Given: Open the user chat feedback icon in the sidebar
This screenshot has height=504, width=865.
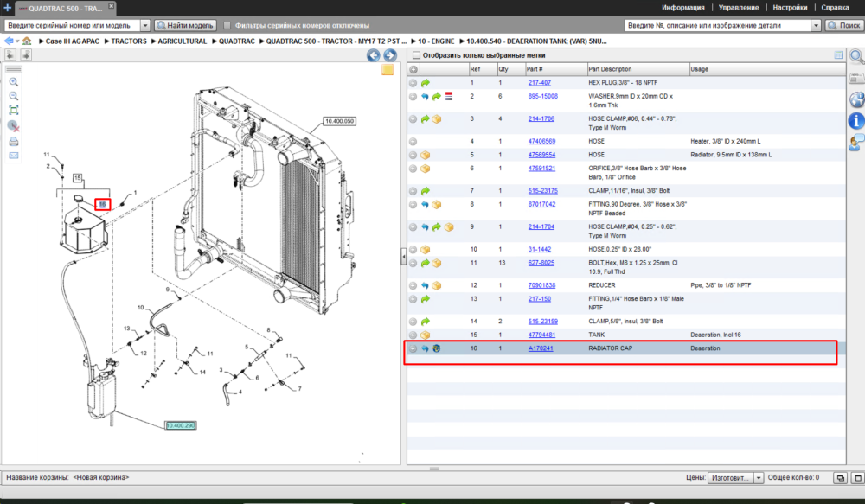Looking at the screenshot, I should tap(856, 143).
